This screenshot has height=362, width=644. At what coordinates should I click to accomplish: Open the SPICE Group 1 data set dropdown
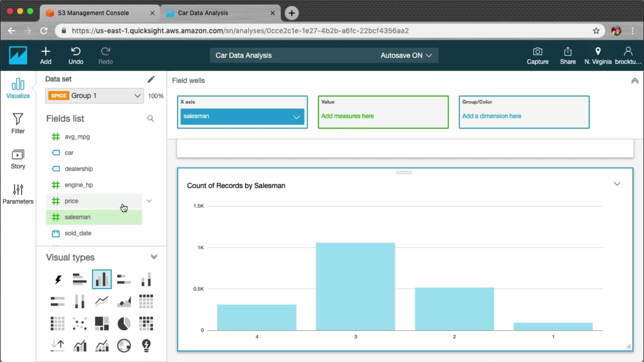click(x=95, y=96)
